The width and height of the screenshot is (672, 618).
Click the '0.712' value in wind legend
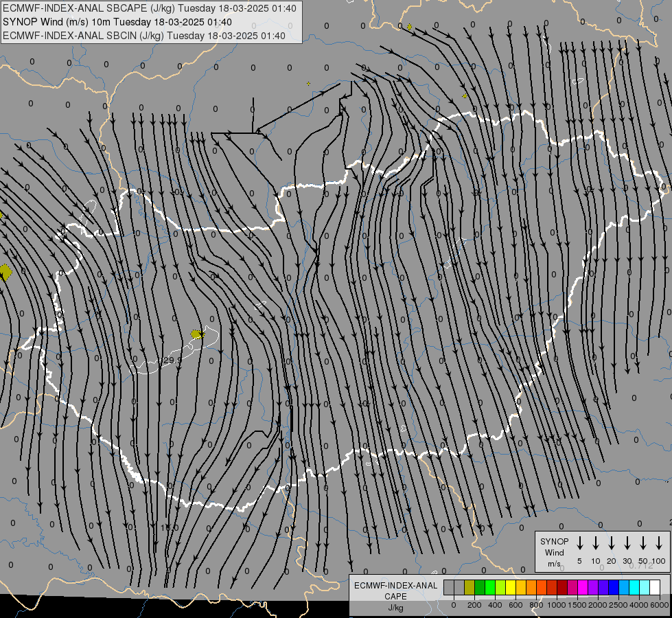[x=641, y=566]
